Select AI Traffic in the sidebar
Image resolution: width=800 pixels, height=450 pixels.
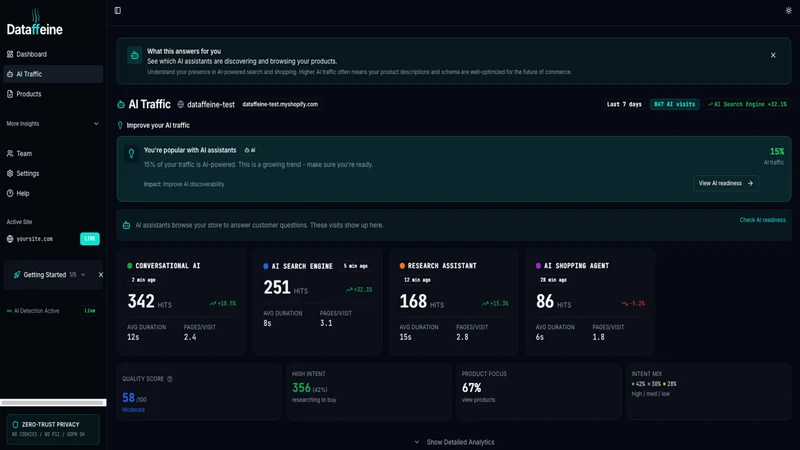pyautogui.click(x=53, y=74)
